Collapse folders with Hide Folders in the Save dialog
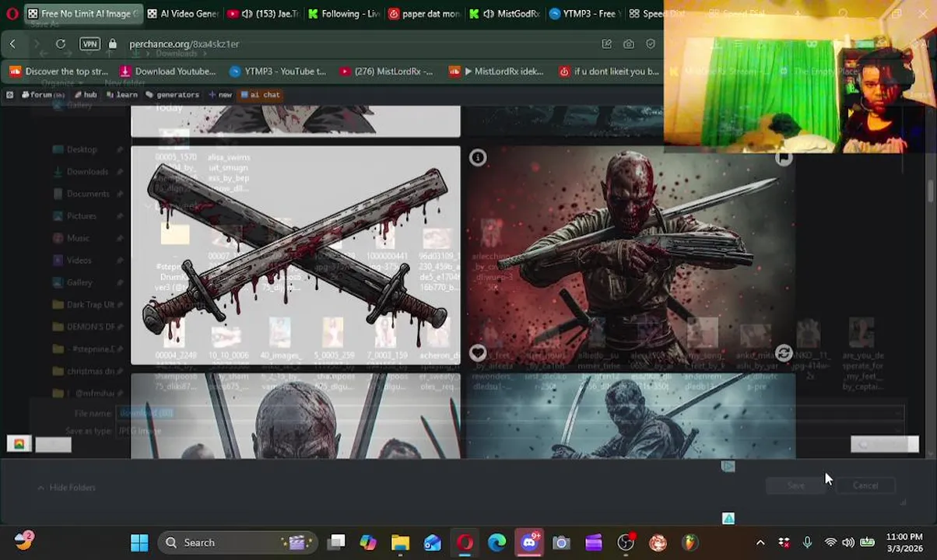This screenshot has height=560, width=937. 67,488
